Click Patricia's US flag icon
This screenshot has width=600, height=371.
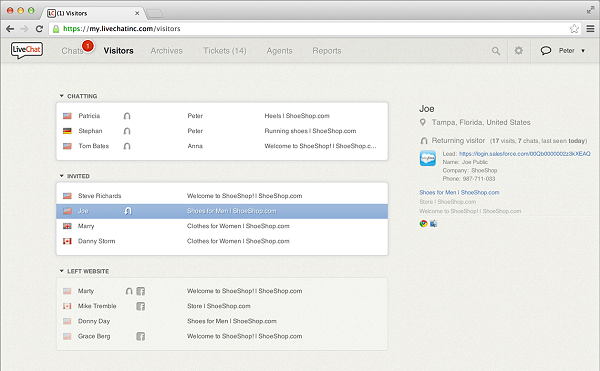click(67, 116)
